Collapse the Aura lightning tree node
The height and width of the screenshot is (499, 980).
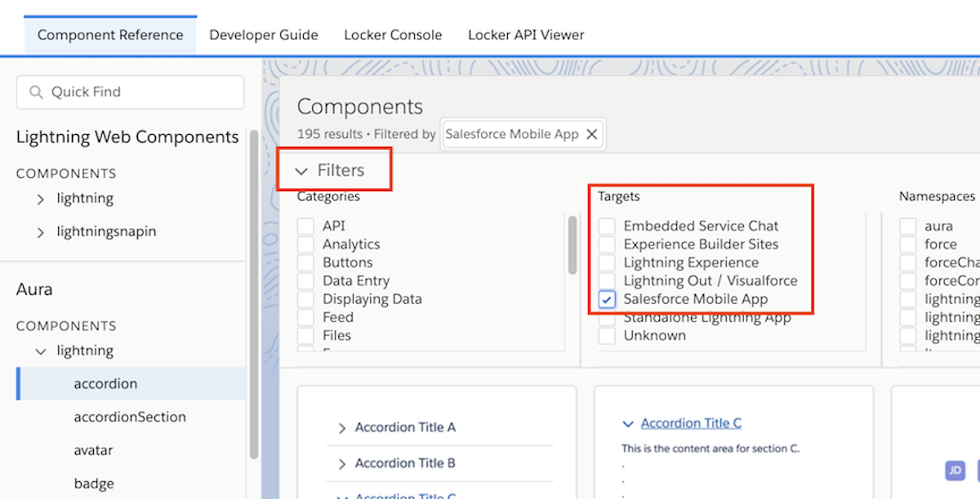41,351
